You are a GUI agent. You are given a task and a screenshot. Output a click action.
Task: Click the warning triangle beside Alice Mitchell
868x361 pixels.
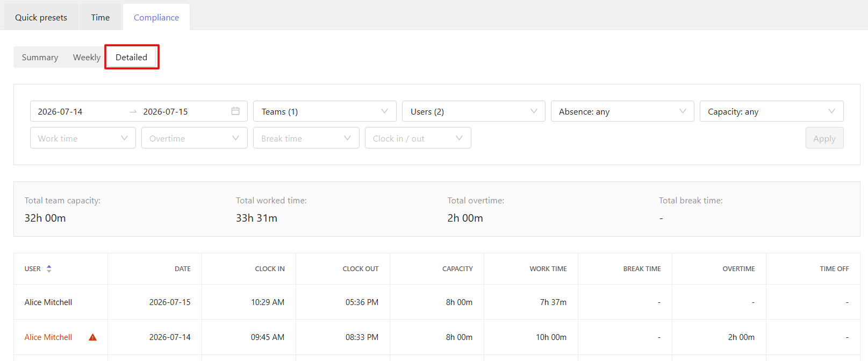click(92, 337)
